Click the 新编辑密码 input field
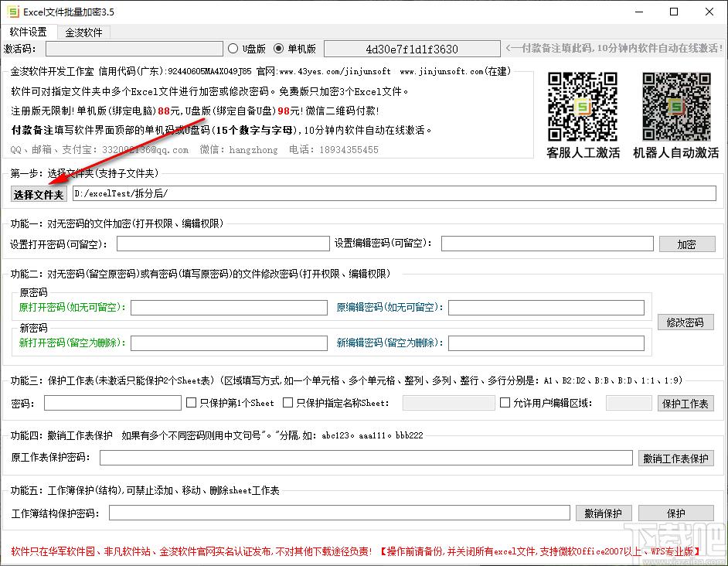Viewport: 728px width, 566px height. tap(546, 343)
